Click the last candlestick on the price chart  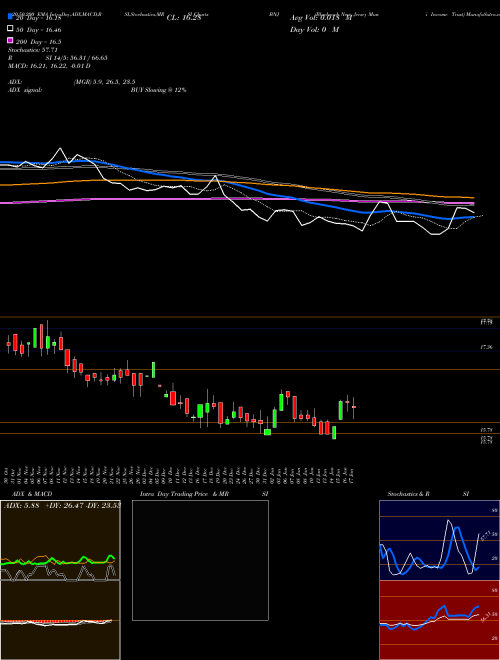click(x=354, y=407)
